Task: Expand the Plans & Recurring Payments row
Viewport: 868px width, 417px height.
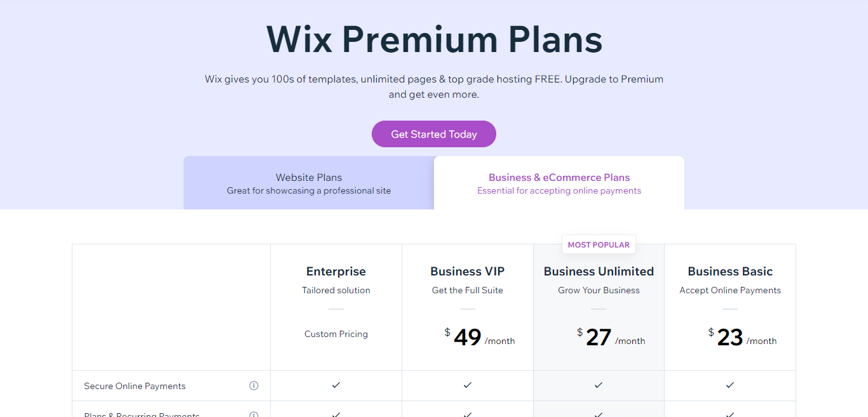Action: coord(141,413)
